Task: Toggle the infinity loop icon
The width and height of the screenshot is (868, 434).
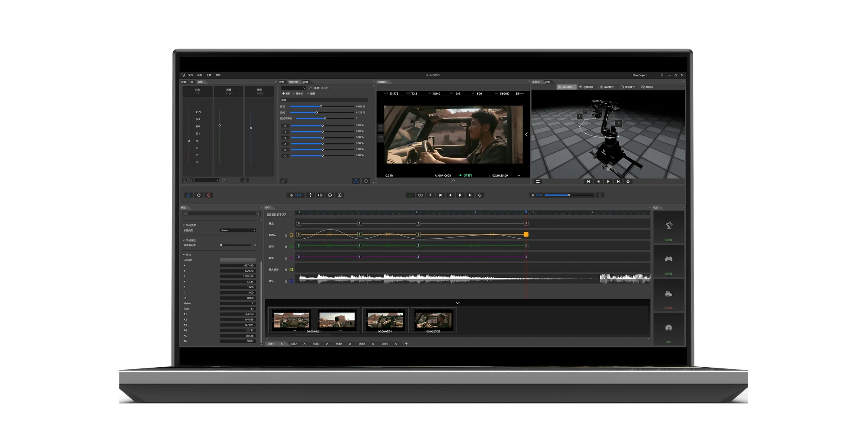Action: pyautogui.click(x=421, y=195)
